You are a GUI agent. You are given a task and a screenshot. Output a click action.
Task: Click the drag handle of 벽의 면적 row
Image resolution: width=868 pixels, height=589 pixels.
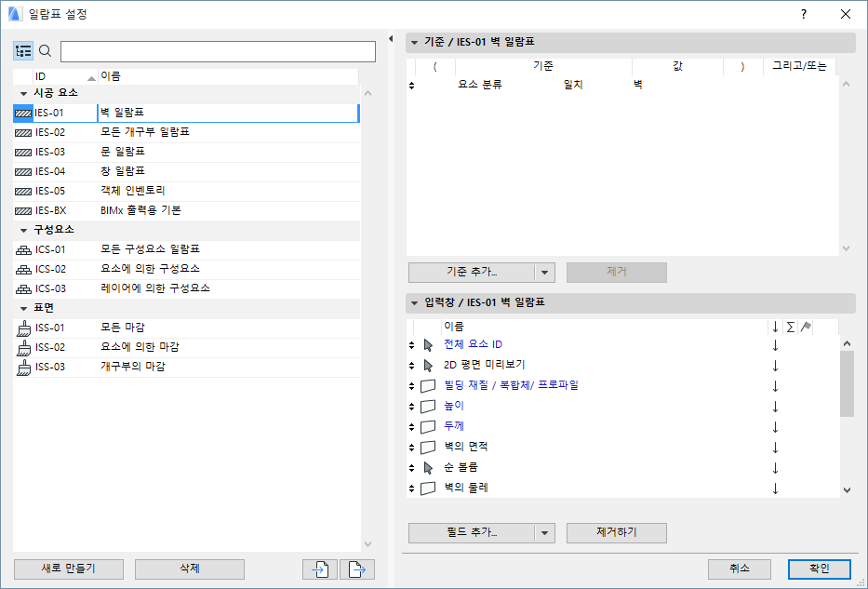coord(412,448)
